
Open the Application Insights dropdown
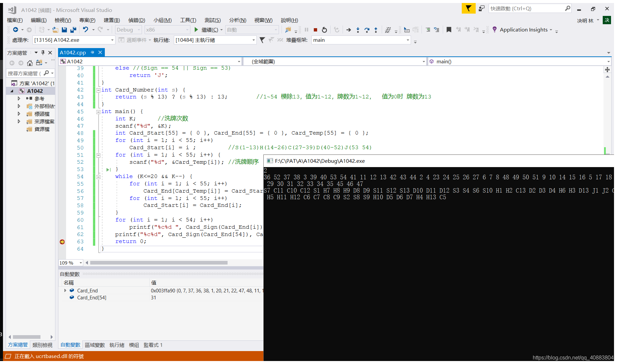(551, 30)
